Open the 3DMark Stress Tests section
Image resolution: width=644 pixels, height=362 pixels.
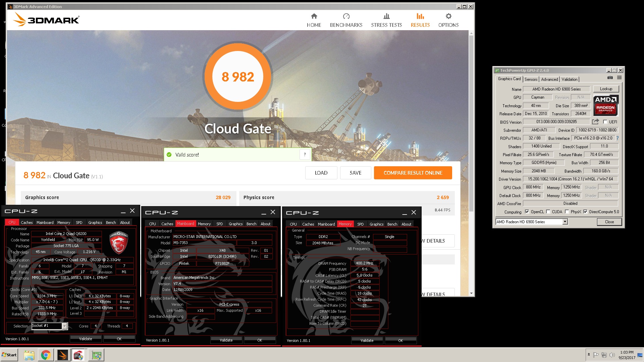386,20
